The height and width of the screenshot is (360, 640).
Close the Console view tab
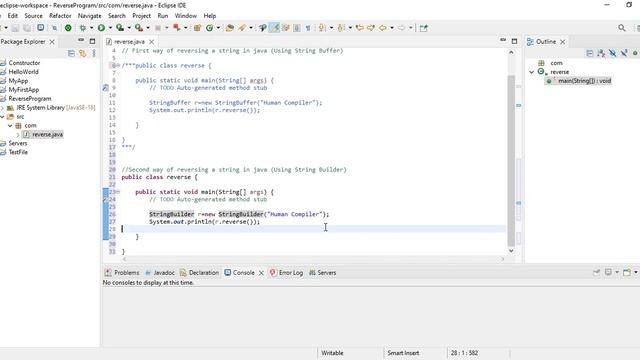(261, 273)
